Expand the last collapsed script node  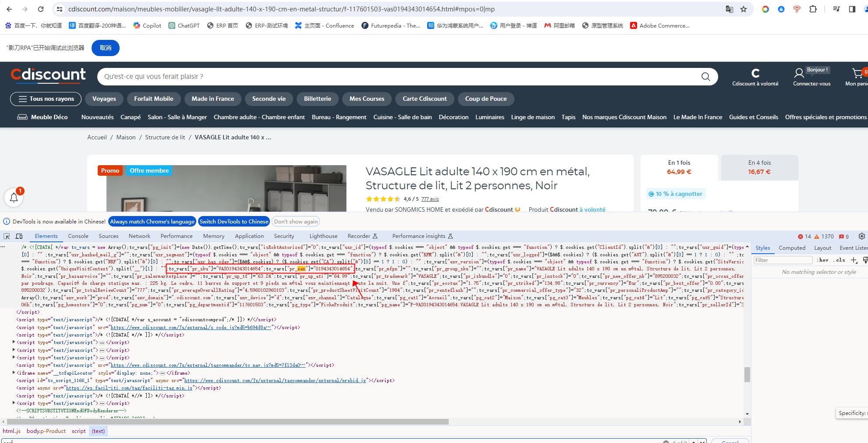point(14,403)
